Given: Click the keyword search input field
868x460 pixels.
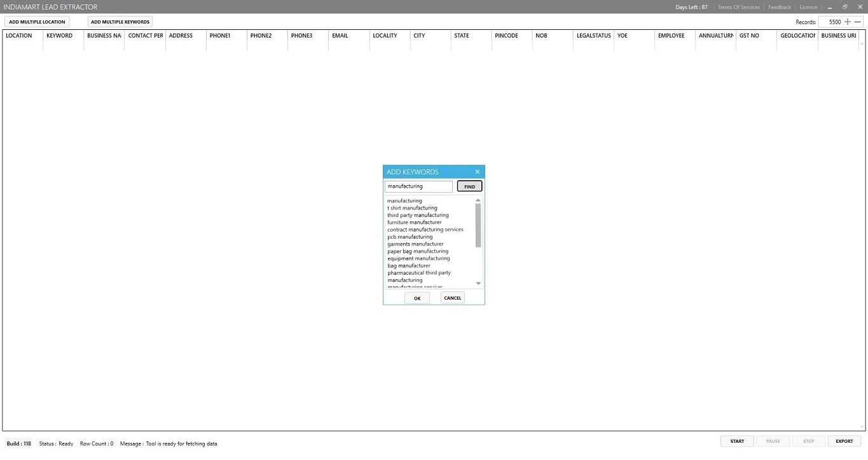Looking at the screenshot, I should point(418,186).
